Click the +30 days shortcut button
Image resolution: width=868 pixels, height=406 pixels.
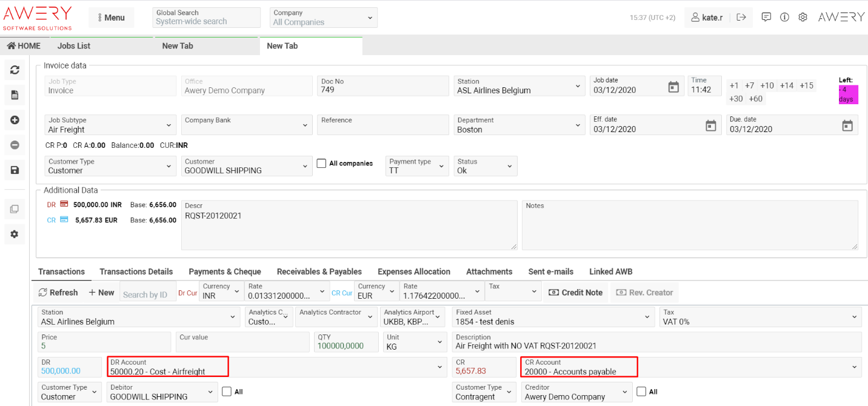coord(736,99)
